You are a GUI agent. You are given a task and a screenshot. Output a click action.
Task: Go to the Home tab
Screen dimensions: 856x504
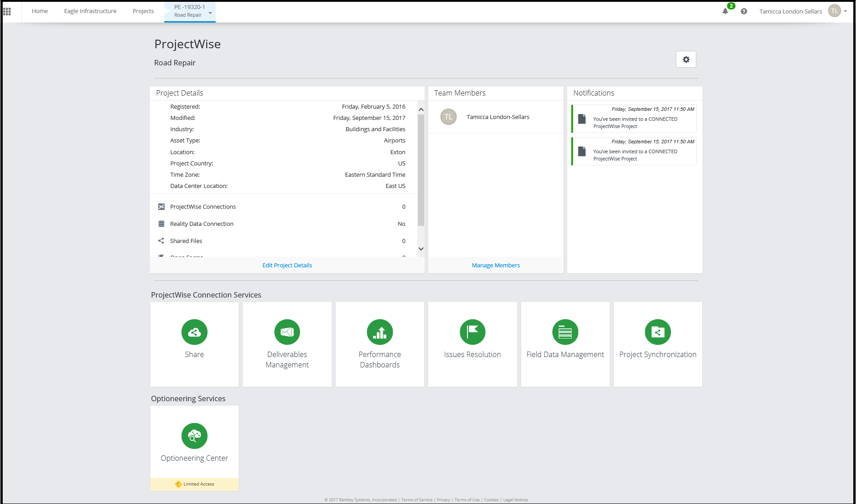pos(40,11)
